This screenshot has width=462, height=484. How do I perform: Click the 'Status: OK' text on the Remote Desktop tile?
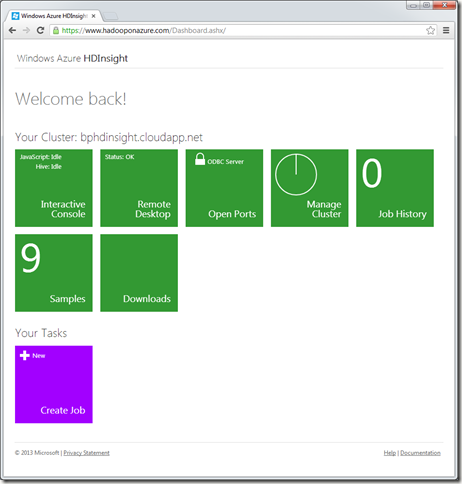click(119, 157)
